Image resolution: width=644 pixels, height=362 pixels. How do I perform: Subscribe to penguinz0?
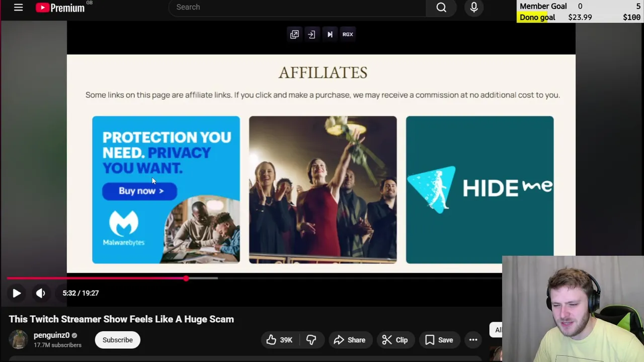point(118,340)
